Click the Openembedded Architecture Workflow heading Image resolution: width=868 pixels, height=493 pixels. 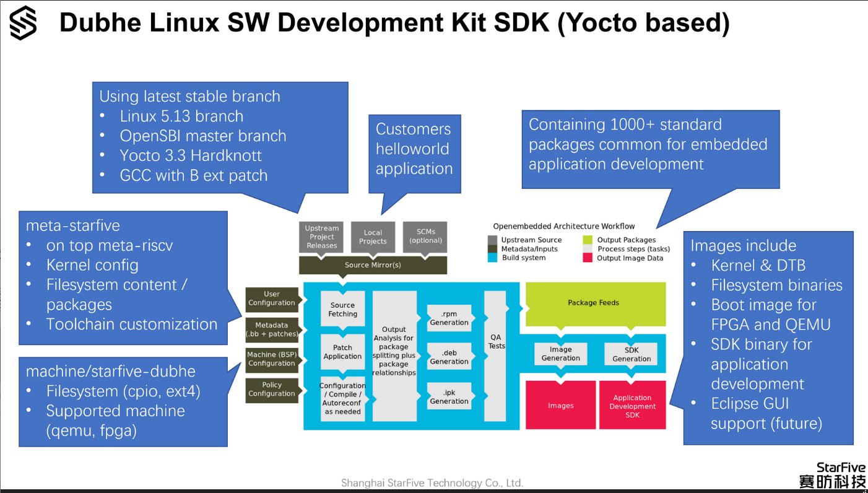click(x=564, y=226)
